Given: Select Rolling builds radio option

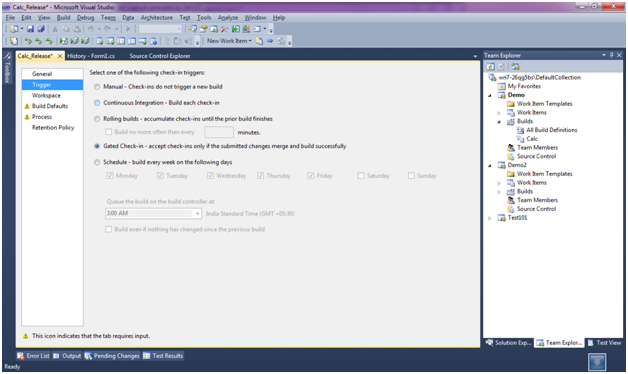Looking at the screenshot, I should tap(97, 119).
